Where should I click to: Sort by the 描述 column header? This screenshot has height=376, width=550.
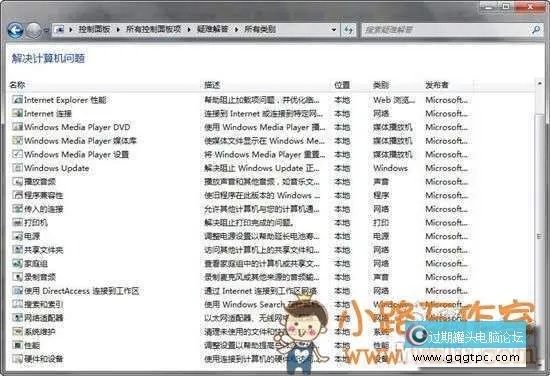tap(212, 85)
